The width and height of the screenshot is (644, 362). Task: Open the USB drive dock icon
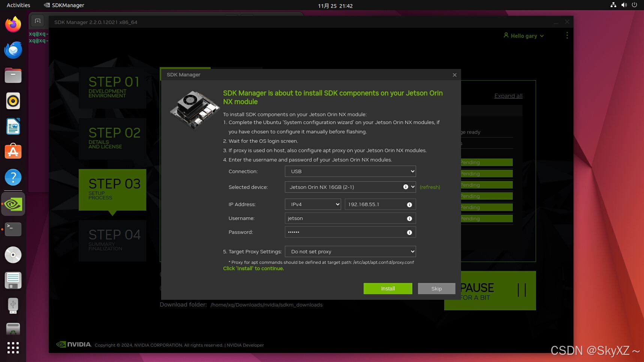click(x=13, y=306)
